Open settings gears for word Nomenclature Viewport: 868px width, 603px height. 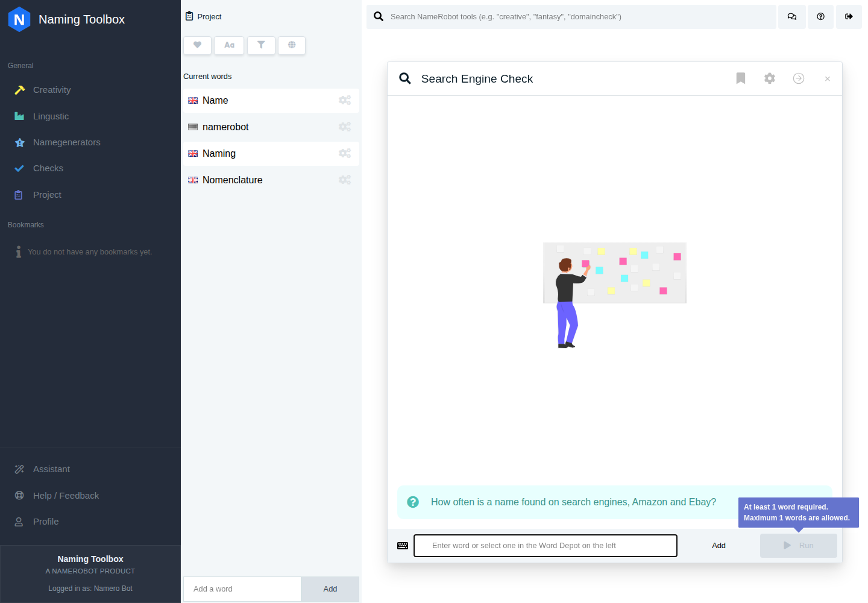click(345, 180)
